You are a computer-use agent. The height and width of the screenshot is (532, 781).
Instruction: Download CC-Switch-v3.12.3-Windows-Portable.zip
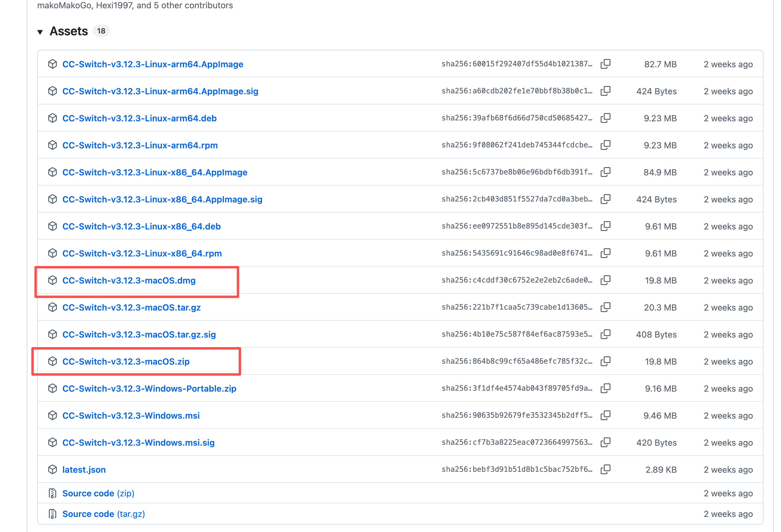[149, 389]
